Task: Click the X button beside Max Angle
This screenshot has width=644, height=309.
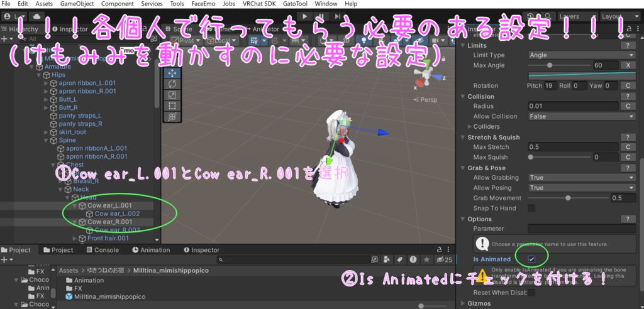Action: 628,65
